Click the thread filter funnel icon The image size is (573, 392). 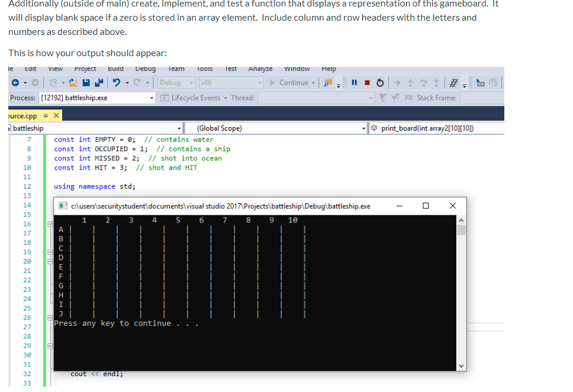tap(382, 98)
